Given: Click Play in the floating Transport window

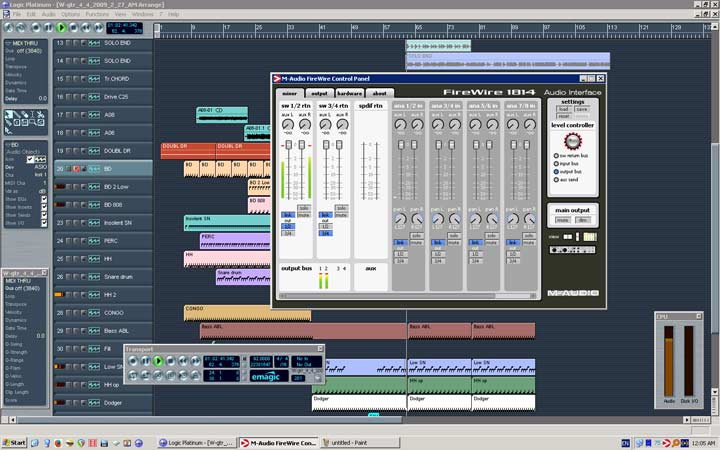Looking at the screenshot, I should (x=158, y=361).
